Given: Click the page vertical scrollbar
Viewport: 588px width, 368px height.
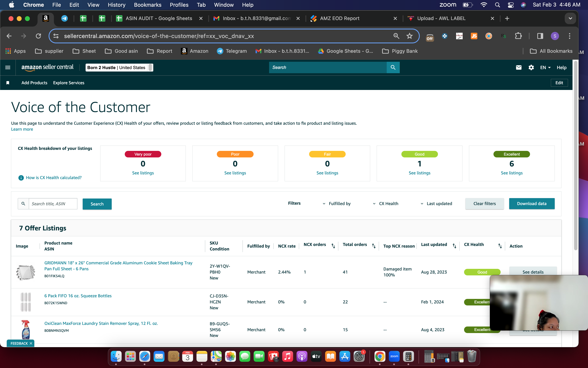Looking at the screenshot, I should click(x=575, y=156).
